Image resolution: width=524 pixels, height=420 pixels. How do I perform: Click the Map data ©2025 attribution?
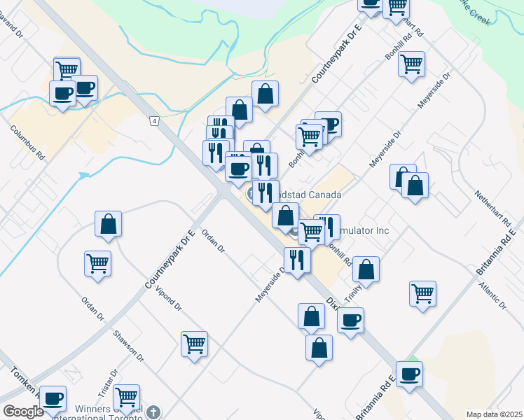point(493,414)
